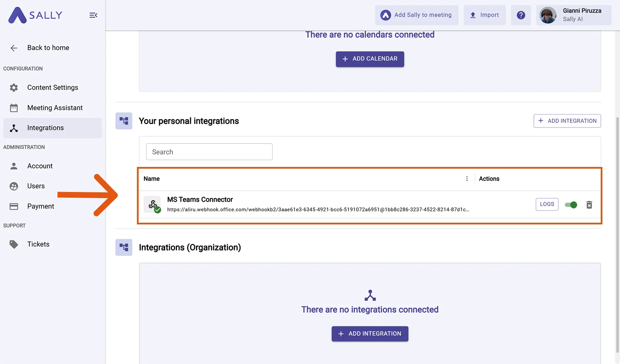The width and height of the screenshot is (620, 364).
Task: Open LOGS for MS Teams Connector
Action: click(547, 204)
